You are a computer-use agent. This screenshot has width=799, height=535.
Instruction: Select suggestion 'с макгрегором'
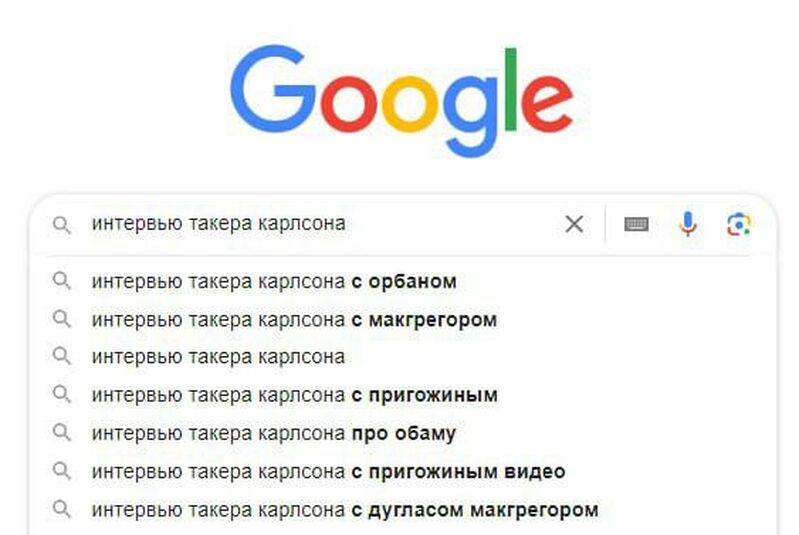point(293,320)
